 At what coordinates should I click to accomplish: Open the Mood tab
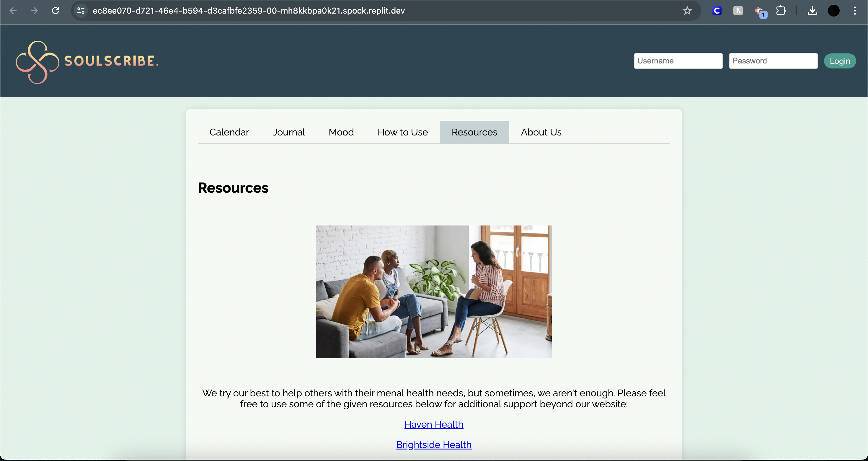(341, 132)
